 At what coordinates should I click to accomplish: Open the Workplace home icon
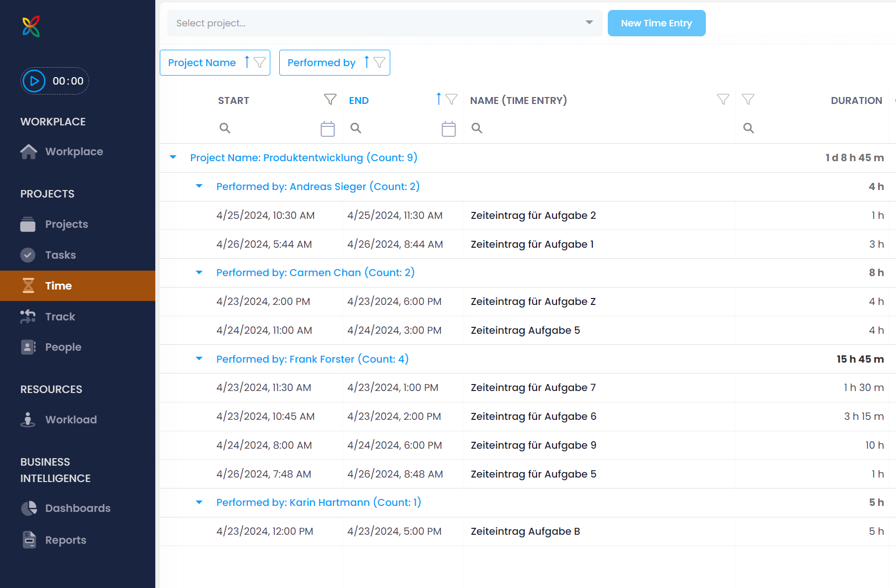(x=28, y=151)
